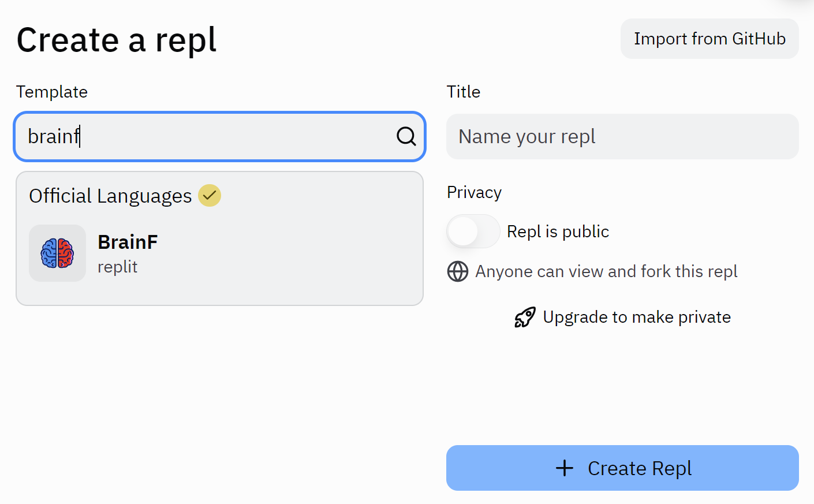Click Import from GitHub button
Screen dimensions: 814x504
pyautogui.click(x=710, y=39)
